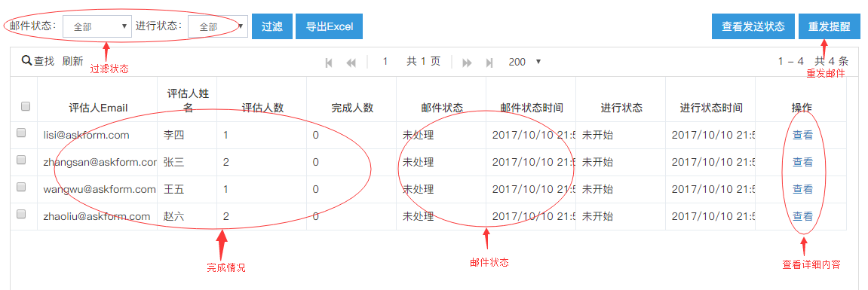868x290 pixels.
Task: Open 查看 link for 李四
Action: pos(802,135)
